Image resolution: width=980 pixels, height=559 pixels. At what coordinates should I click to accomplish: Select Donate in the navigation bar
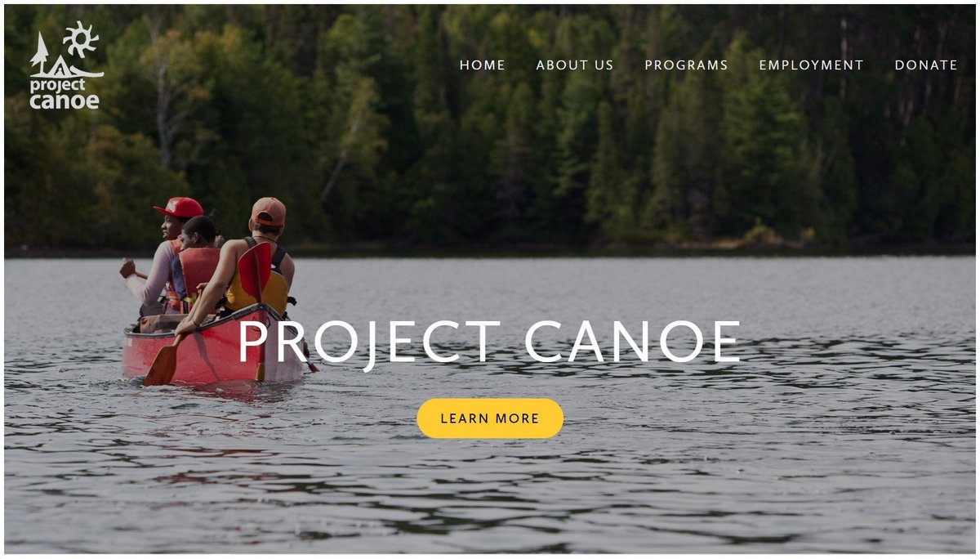click(926, 65)
